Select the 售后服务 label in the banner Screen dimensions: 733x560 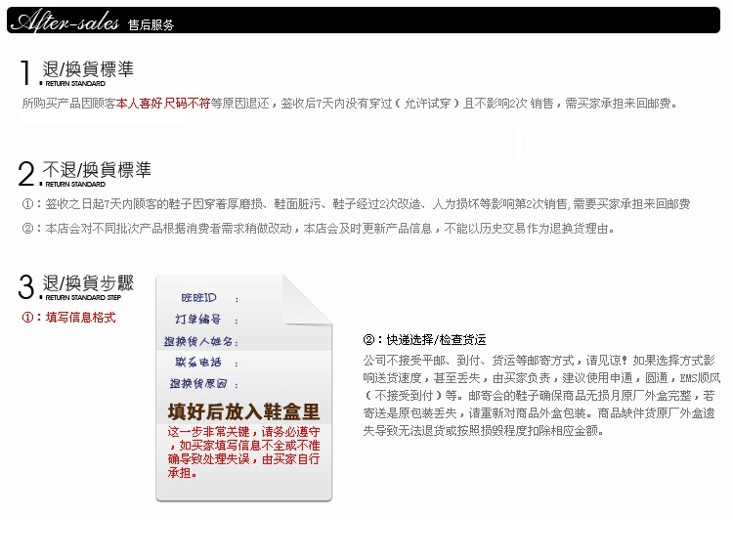pos(151,24)
